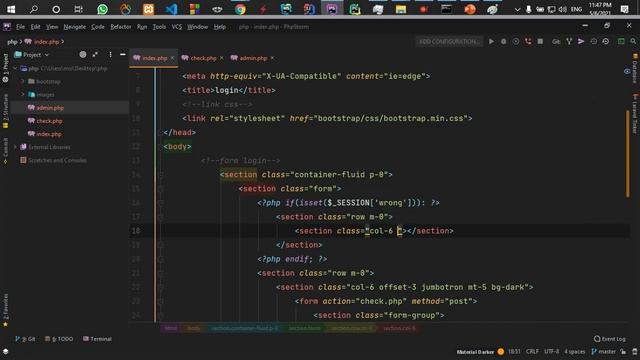Open Project panel options menu
Screen dimensions: 640x360
(x=110, y=54)
